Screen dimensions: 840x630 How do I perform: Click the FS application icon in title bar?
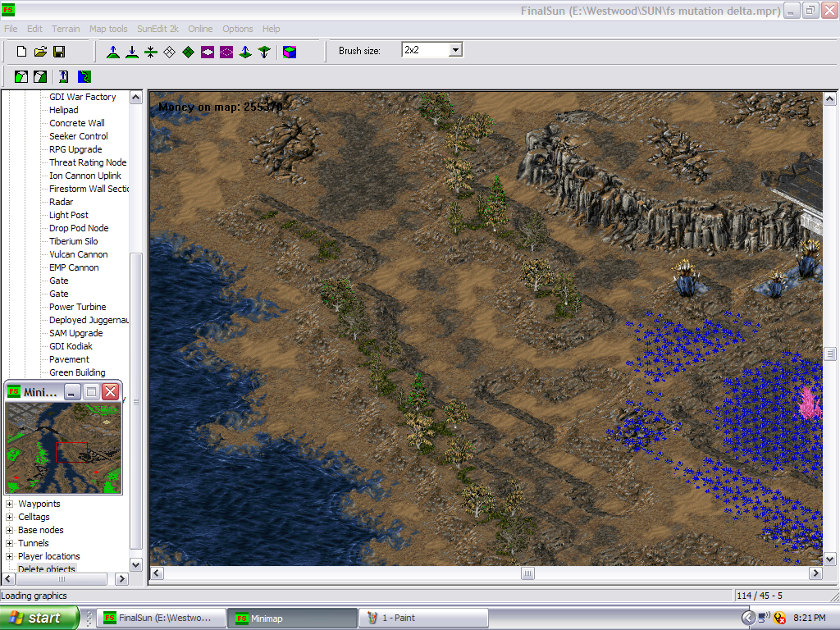tap(8, 10)
